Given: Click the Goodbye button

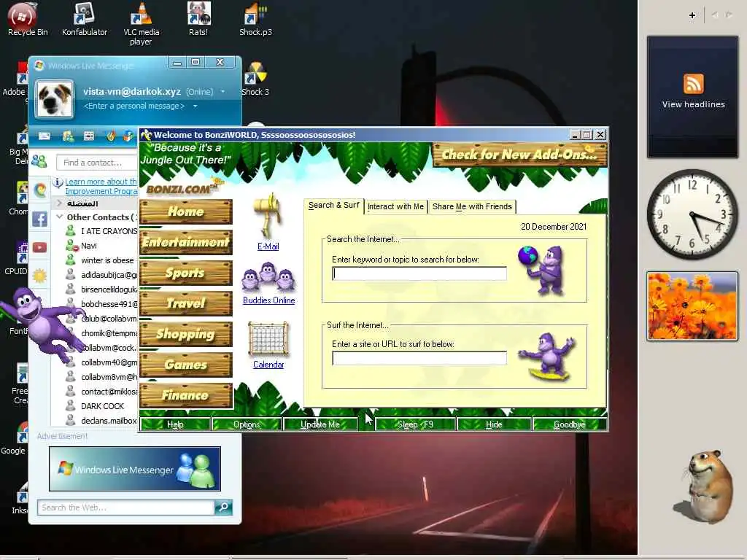Looking at the screenshot, I should 569,424.
